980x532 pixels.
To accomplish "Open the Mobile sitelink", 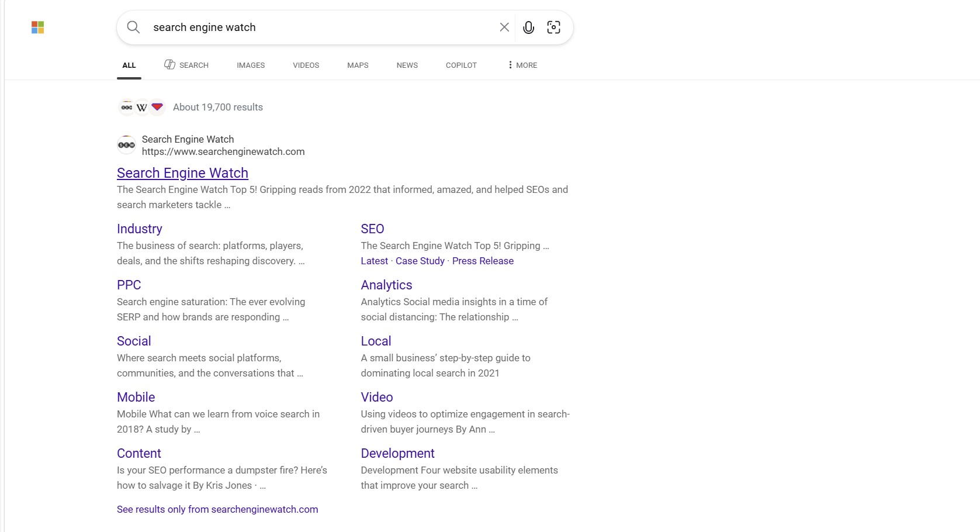I will [x=136, y=398].
